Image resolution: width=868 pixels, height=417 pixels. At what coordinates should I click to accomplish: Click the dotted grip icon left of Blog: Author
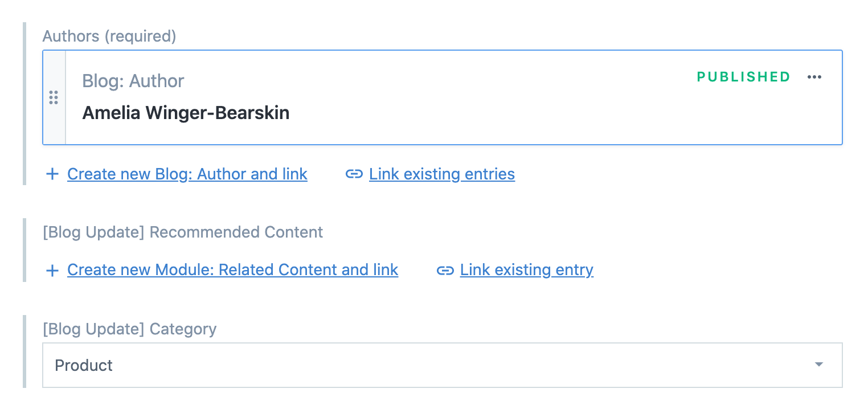pos(54,97)
